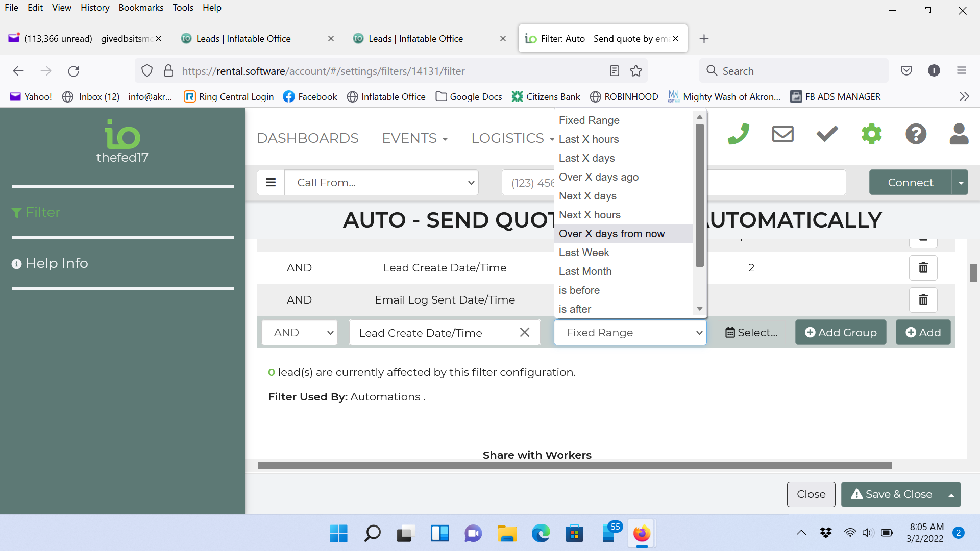Select 'Over X days from now' option
Viewport: 980px width, 551px height.
(611, 234)
